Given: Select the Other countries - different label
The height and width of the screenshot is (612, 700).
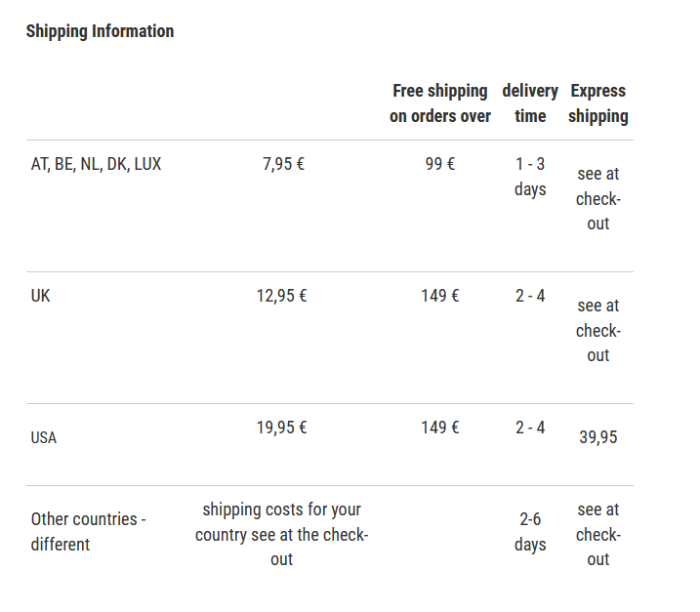Looking at the screenshot, I should point(89,532).
